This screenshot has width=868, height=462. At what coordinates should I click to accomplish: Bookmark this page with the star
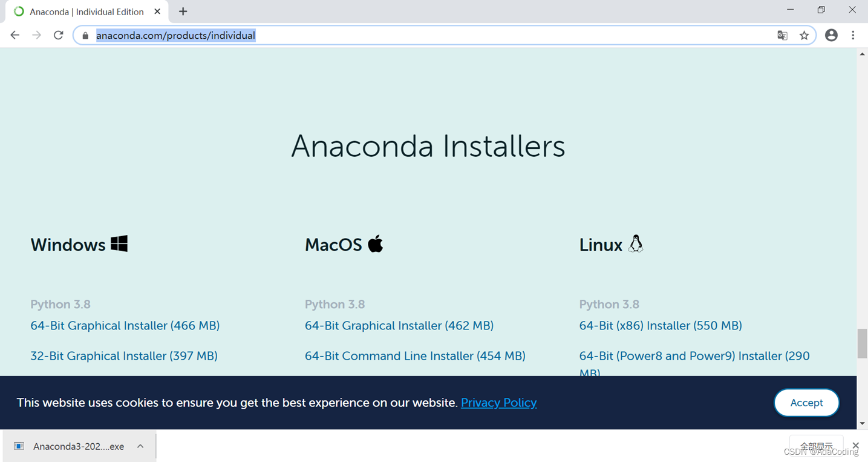point(804,35)
